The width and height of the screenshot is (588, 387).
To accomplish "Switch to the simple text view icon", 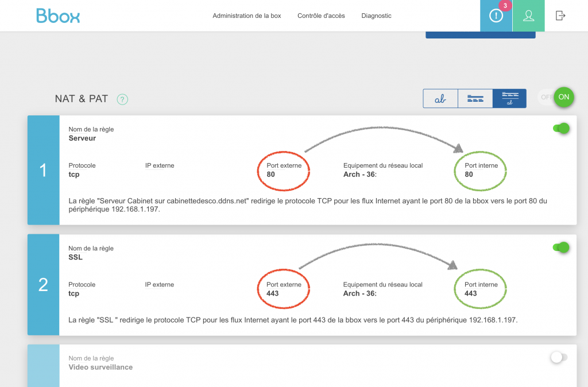I will [x=440, y=99].
